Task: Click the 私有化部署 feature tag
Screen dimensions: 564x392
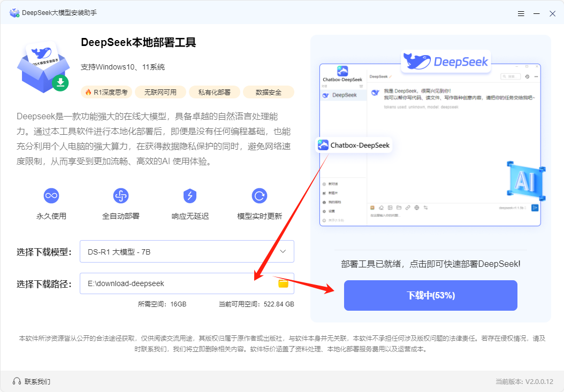Action: tap(214, 92)
